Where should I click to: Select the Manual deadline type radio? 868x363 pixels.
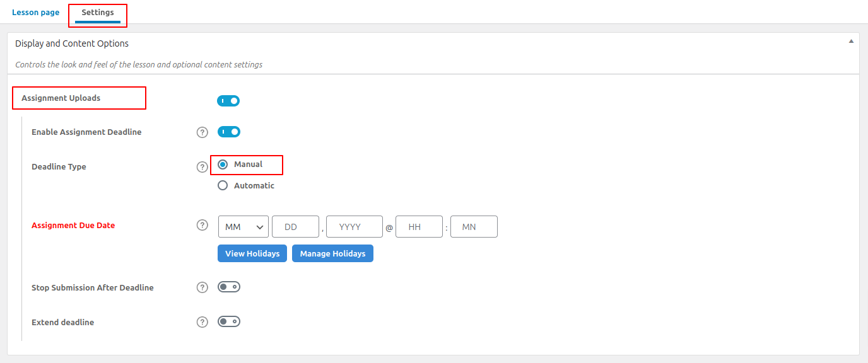tap(223, 164)
